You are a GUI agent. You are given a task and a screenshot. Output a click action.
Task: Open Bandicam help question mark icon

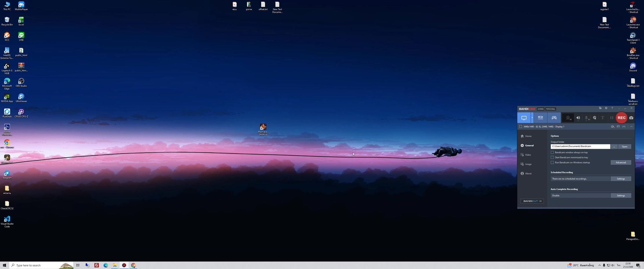612,108
